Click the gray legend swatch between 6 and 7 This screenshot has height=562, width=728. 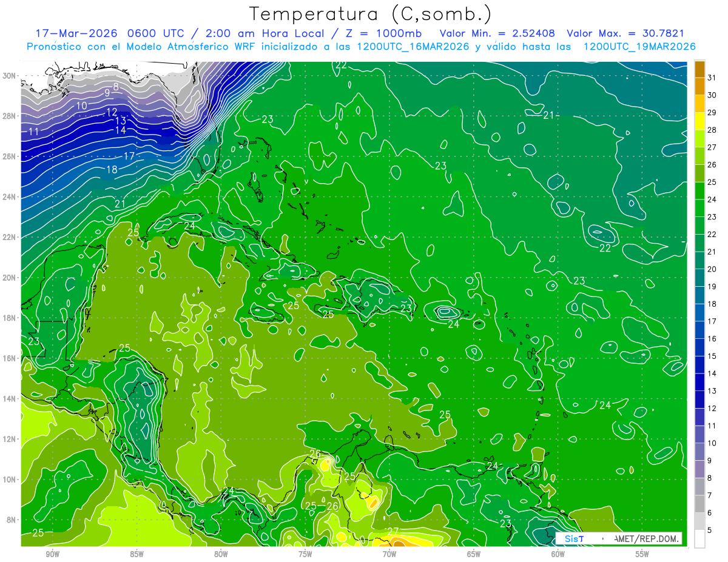699,504
